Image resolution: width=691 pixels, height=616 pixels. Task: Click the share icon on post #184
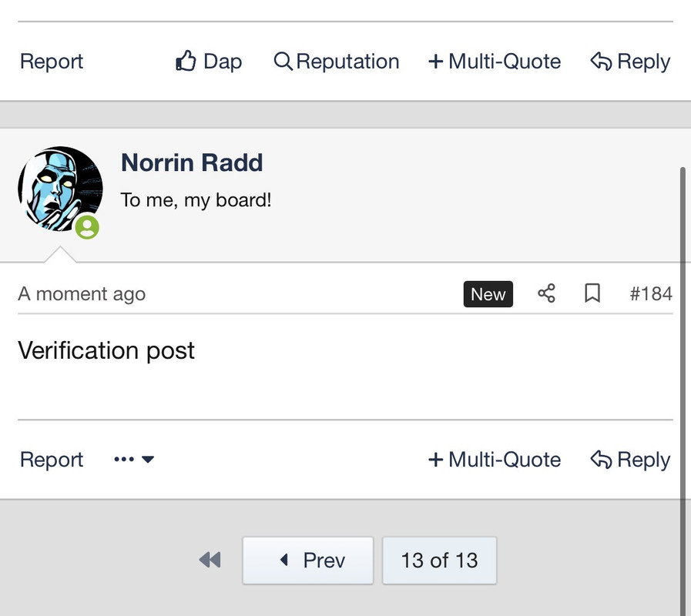tap(546, 293)
